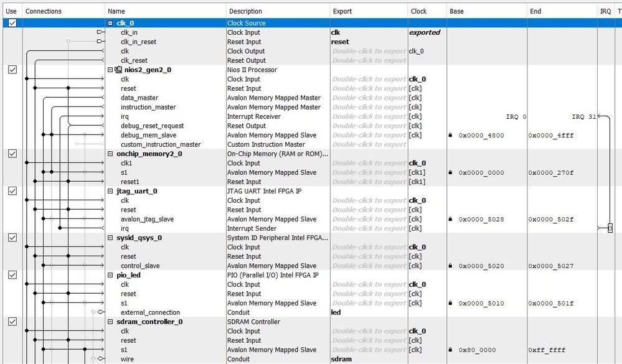Screen dimensions: 622x364
Task: Click the Nios II processor icon
Action: tap(118, 70)
